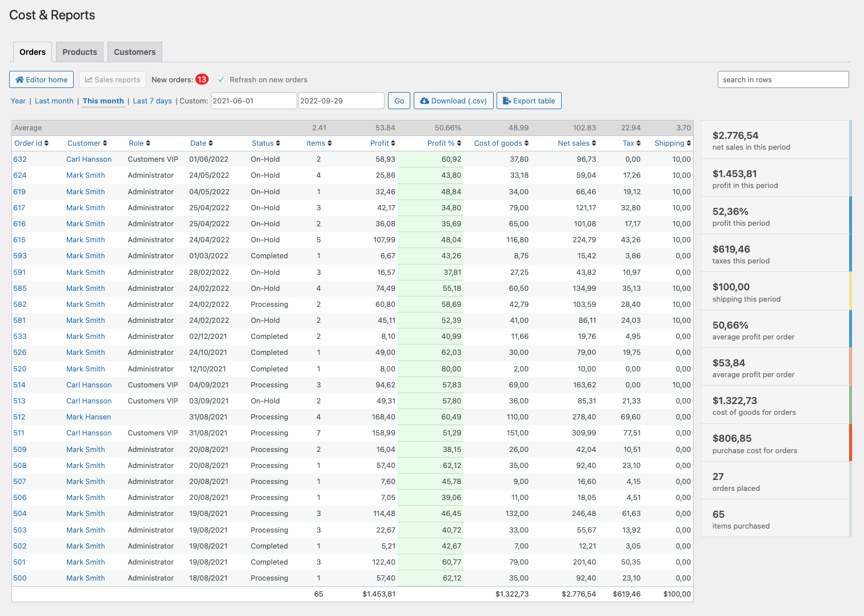Toggle the Refresh on new orders checkbox
The height and width of the screenshot is (616, 864).
[x=221, y=79]
